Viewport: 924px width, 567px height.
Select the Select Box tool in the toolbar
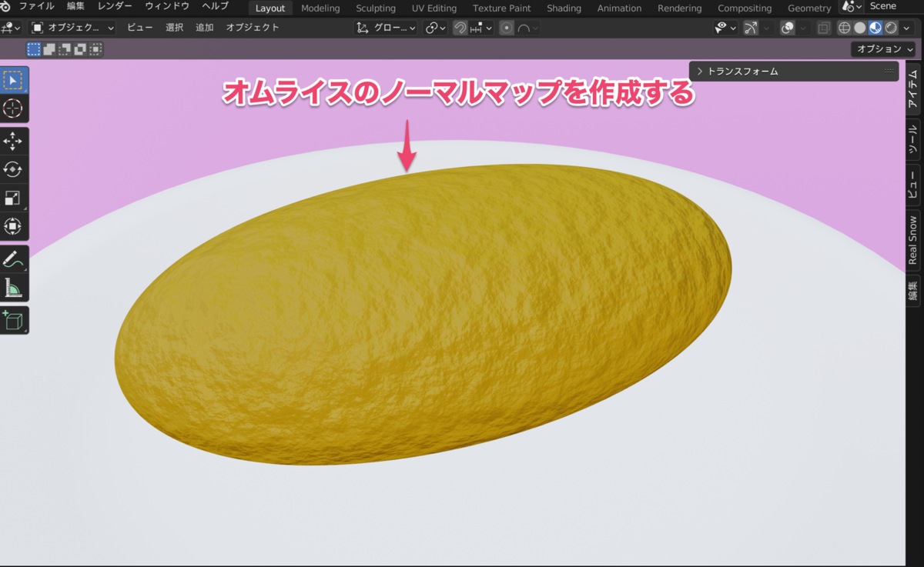pyautogui.click(x=13, y=80)
